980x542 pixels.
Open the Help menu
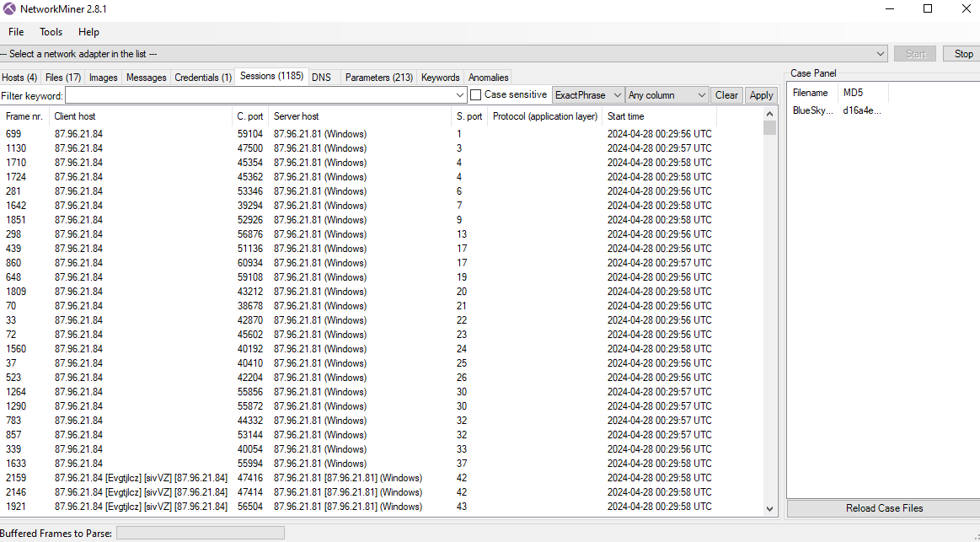[x=88, y=32]
